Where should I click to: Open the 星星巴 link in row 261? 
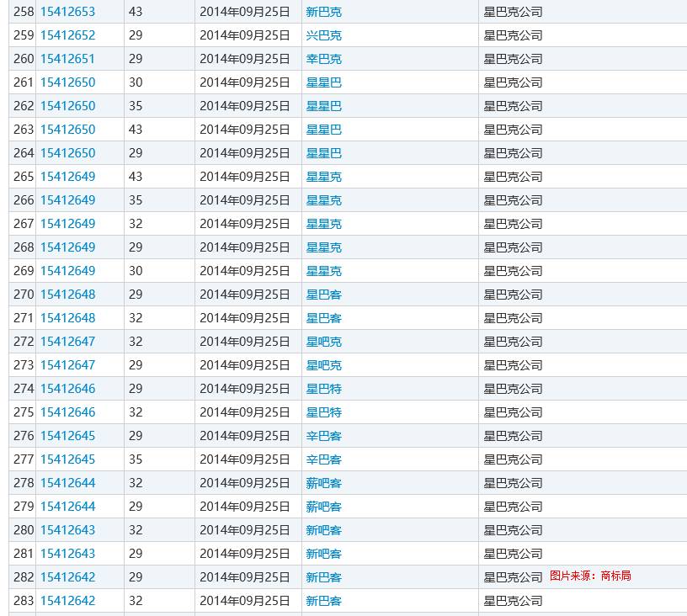coord(324,82)
